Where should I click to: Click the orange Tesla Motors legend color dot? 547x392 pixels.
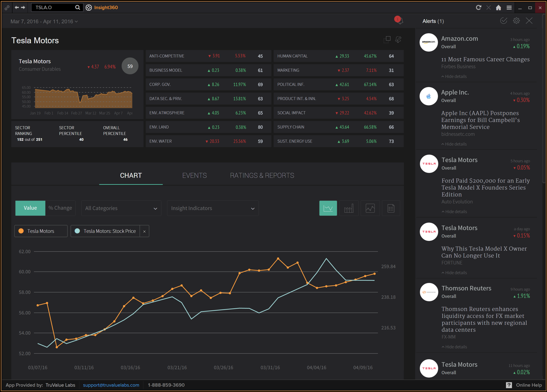[21, 231]
